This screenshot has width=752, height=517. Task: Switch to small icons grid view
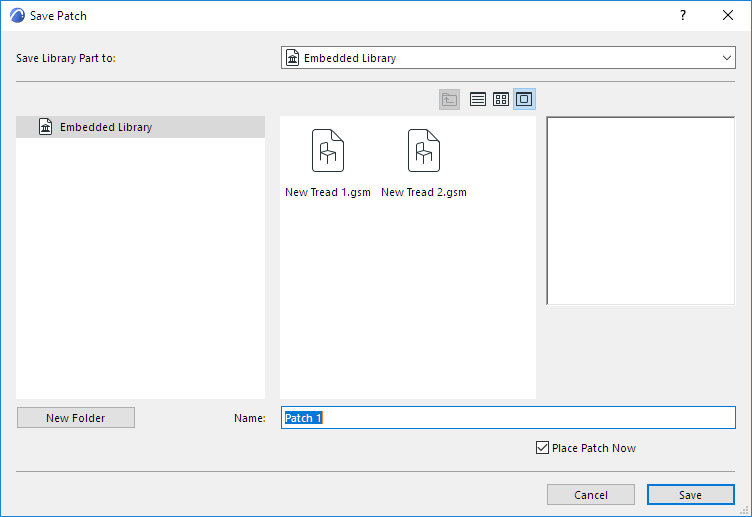click(501, 99)
